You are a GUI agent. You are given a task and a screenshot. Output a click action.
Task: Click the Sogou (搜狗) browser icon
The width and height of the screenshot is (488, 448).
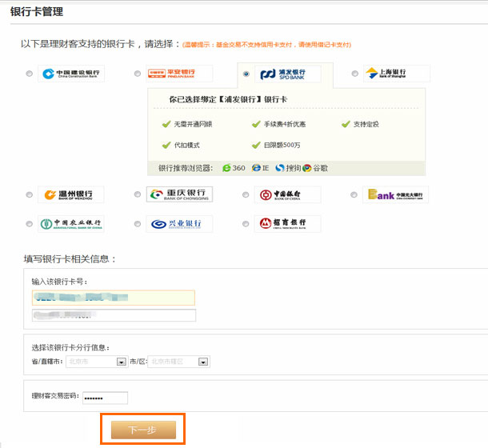280,168
